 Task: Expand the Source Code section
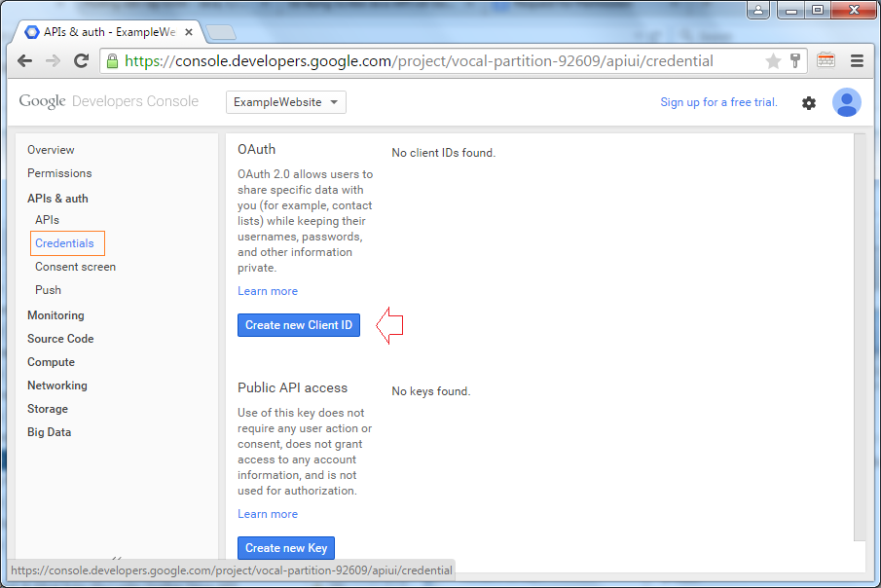tap(60, 339)
